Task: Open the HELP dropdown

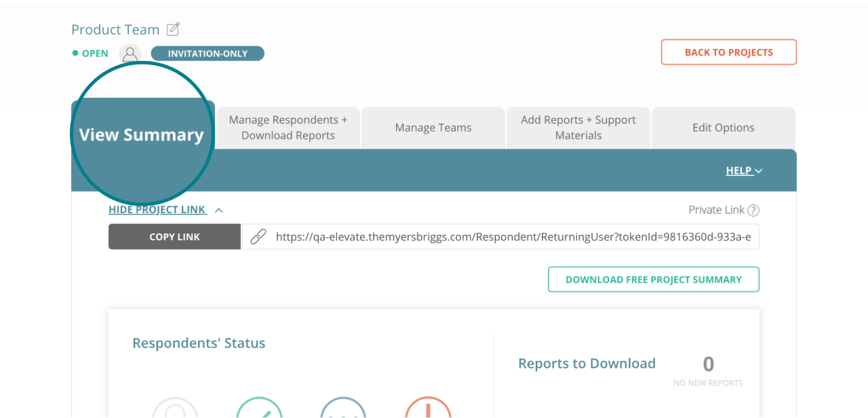Action: click(x=744, y=171)
